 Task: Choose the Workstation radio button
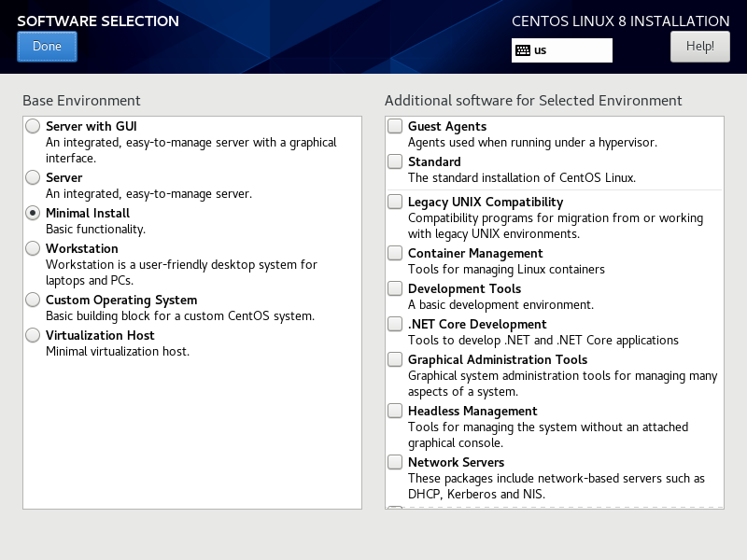(33, 248)
